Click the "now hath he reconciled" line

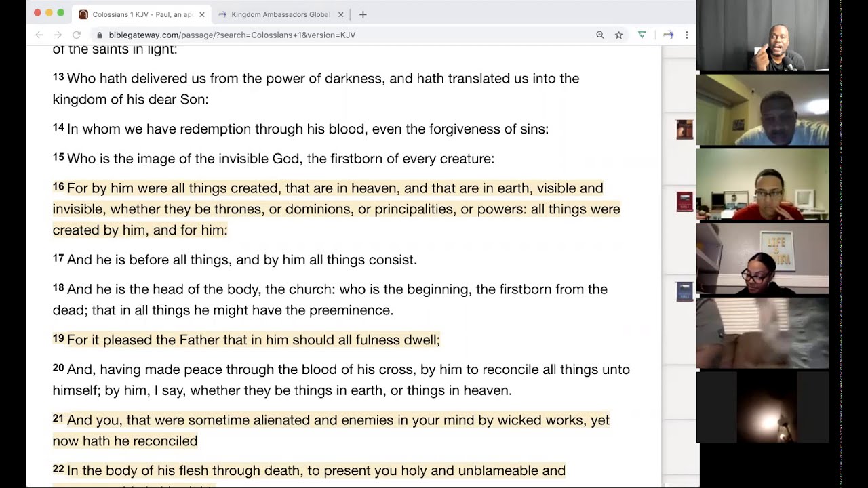click(125, 441)
